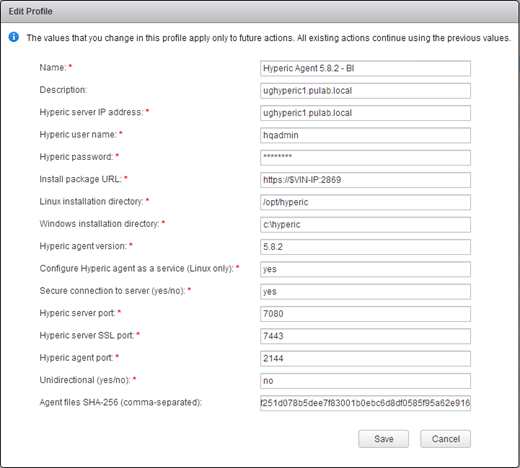Screen dimensions: 520x468
Task: Click the 'Unidirectional (yes/no):' label
Action: click(x=85, y=380)
